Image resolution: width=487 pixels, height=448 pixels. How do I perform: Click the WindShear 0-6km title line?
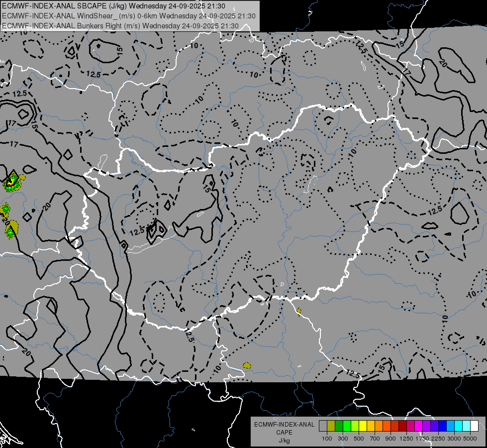tap(128, 16)
